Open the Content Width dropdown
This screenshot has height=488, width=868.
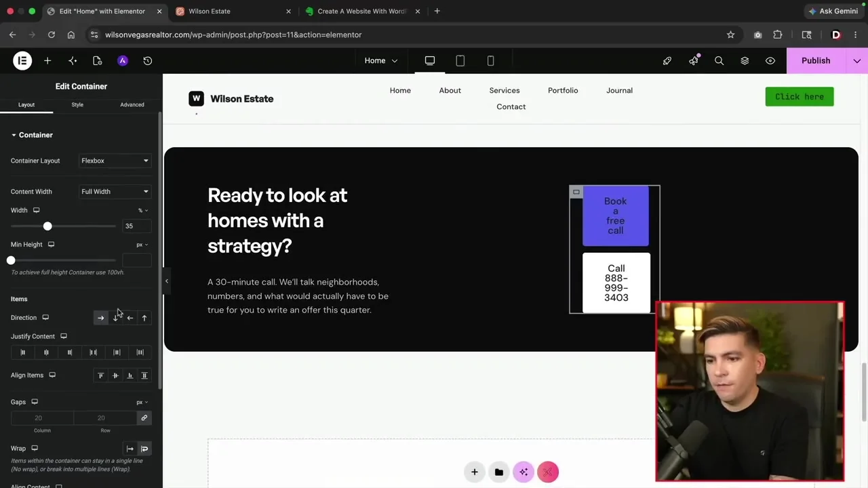click(x=115, y=192)
